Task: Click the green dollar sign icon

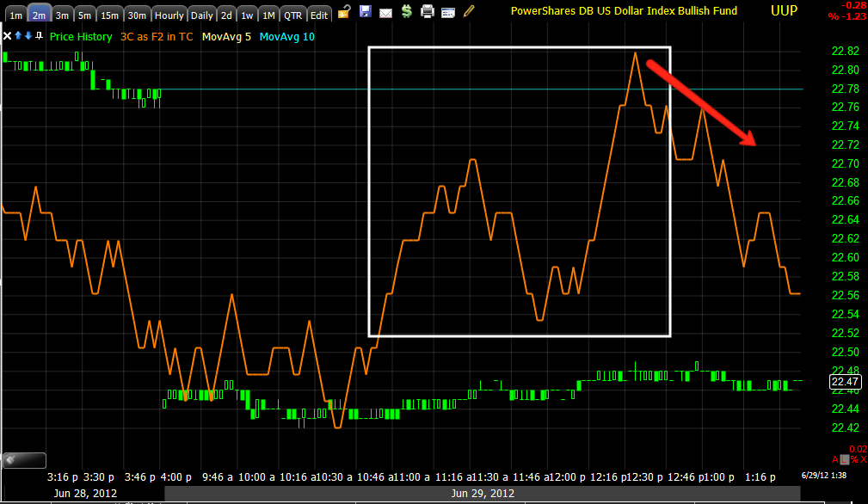Action: point(407,11)
